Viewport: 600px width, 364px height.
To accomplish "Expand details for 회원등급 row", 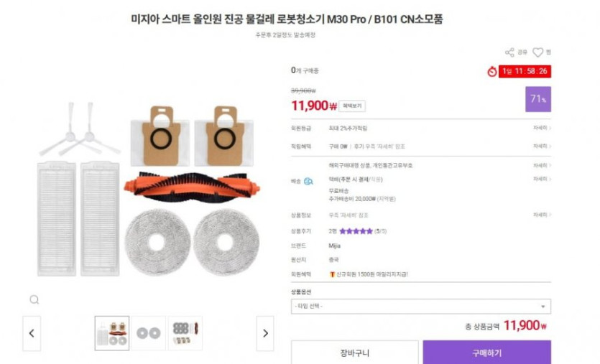I will [x=542, y=128].
